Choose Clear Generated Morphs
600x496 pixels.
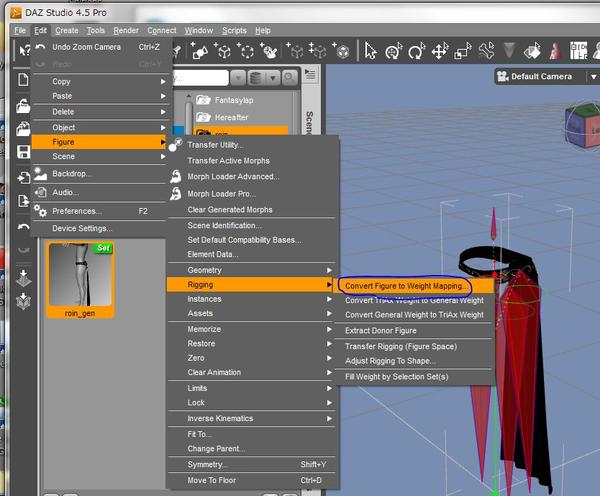pyautogui.click(x=251, y=210)
